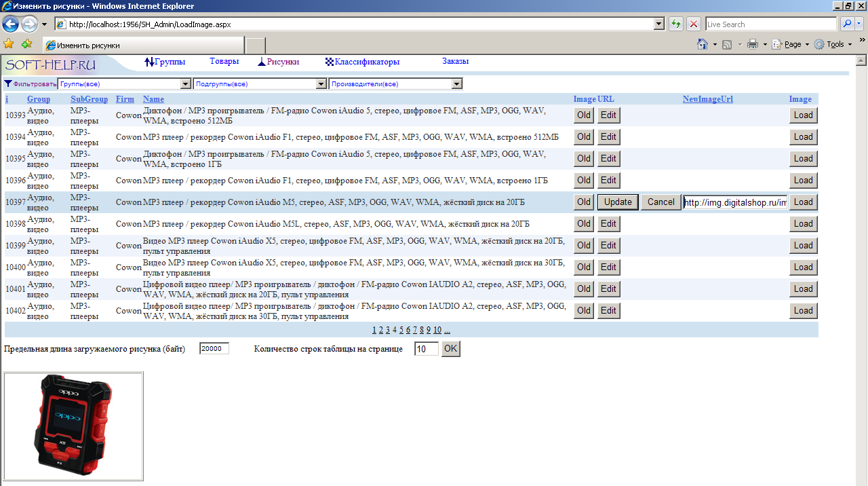
Task: Click OK button next to rows count
Action: [451, 349]
